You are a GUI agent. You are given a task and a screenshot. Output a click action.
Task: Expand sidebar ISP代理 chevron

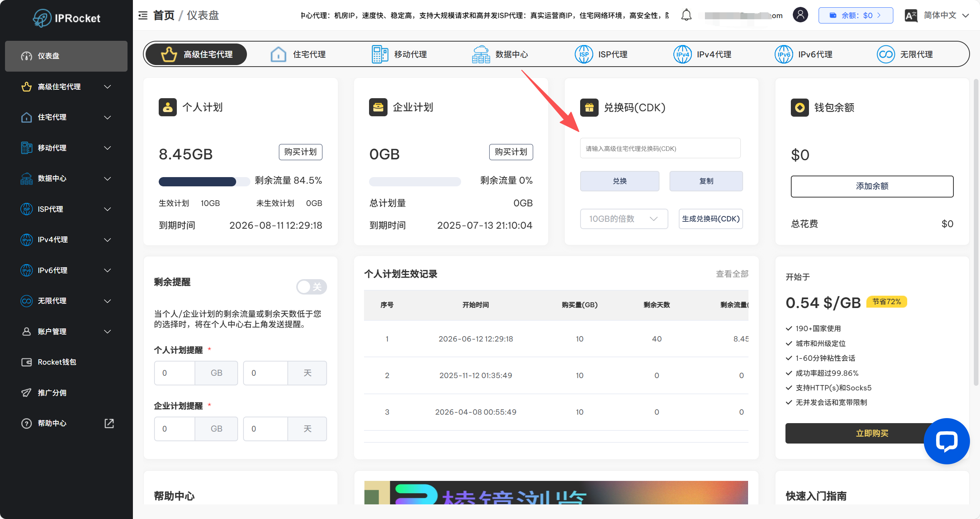point(108,209)
